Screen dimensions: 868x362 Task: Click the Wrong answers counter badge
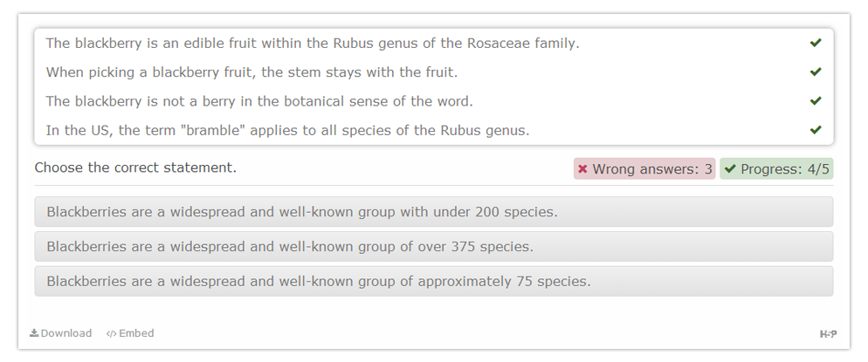[644, 168]
